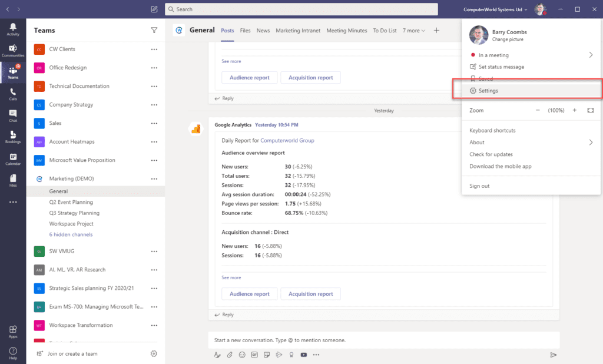Open the Computerworld Group link
Screen dimensions: 603x364
click(287, 140)
